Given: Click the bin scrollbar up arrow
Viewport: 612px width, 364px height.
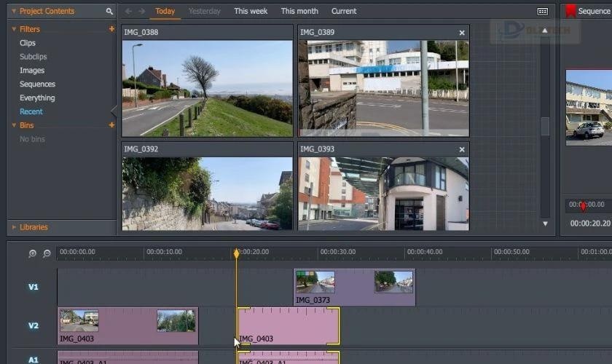Looking at the screenshot, I should pos(545,31).
